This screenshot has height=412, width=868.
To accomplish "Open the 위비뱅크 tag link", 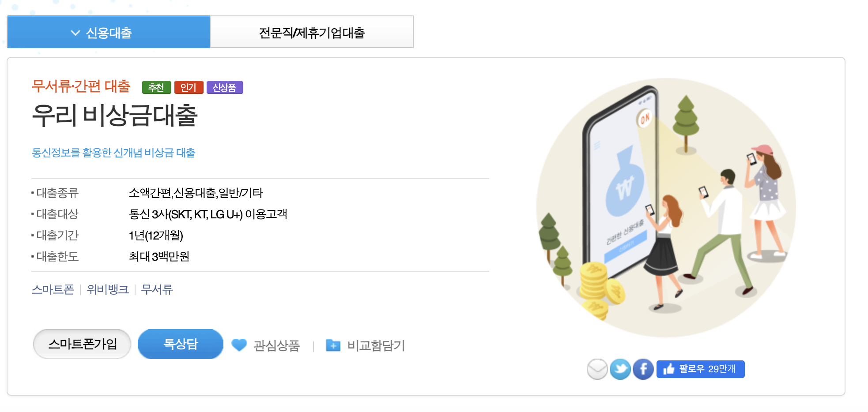I will coord(108,289).
